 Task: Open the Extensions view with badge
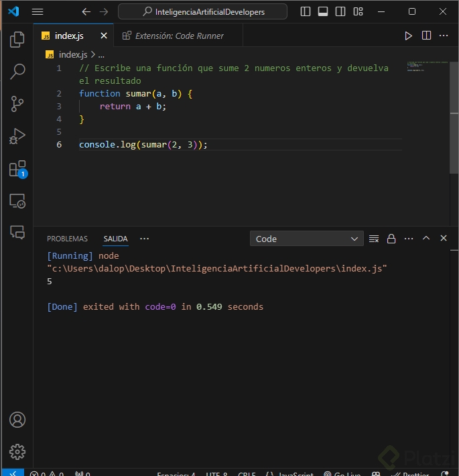point(17,168)
